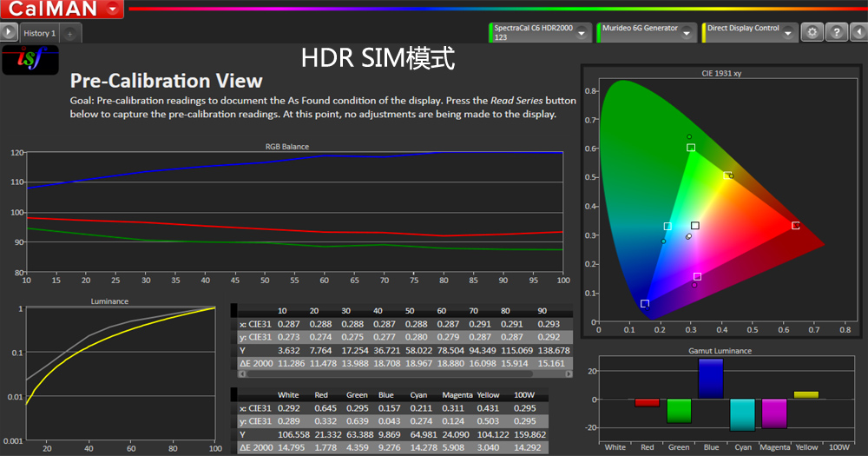Image resolution: width=868 pixels, height=456 pixels.
Task: Open the CalMAN main menu dropdown
Action: [x=114, y=10]
